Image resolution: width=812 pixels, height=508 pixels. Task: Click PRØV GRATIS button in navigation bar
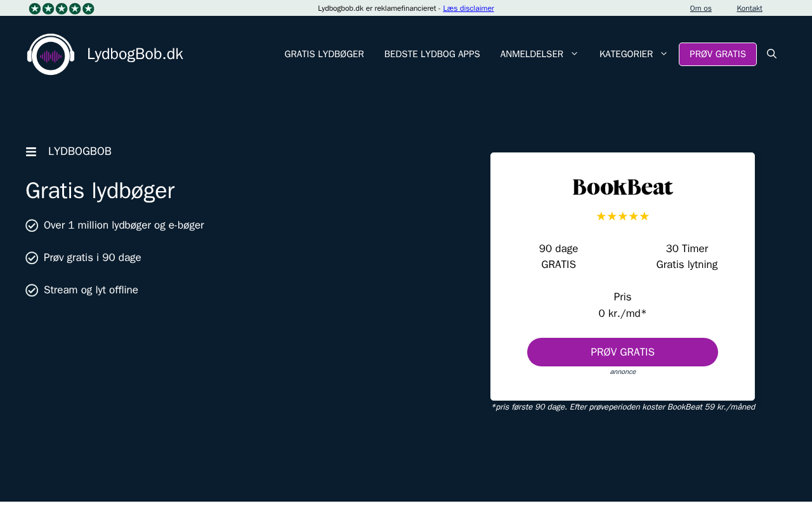click(717, 54)
